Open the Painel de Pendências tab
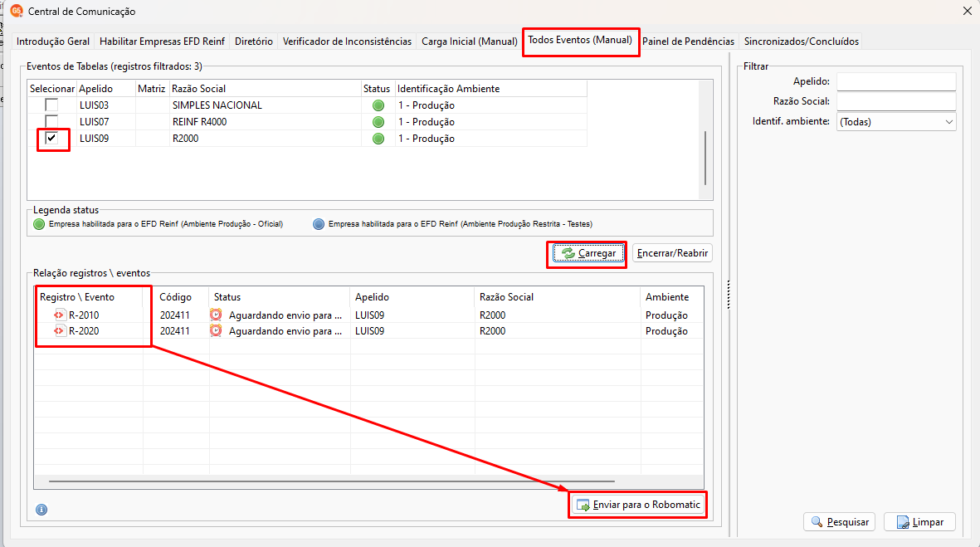The image size is (980, 547). [688, 42]
